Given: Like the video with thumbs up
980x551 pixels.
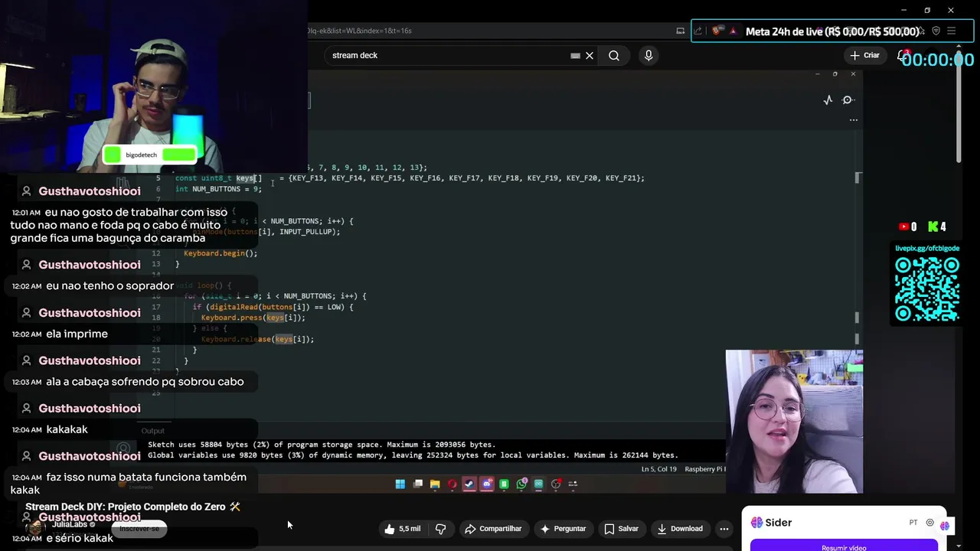Looking at the screenshot, I should click(x=403, y=529).
